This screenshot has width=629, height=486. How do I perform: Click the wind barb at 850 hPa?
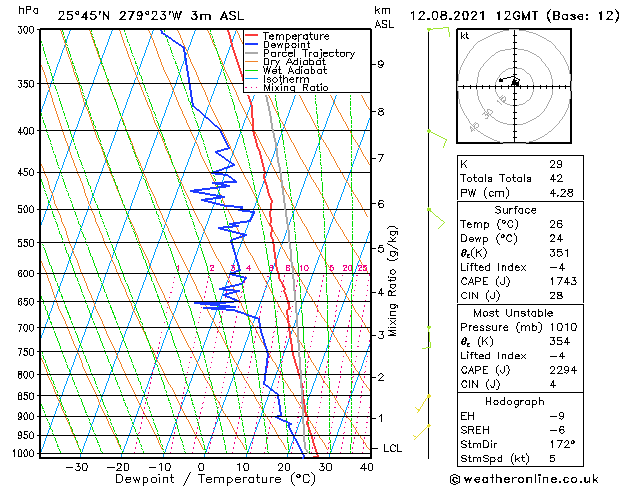pos(422,404)
